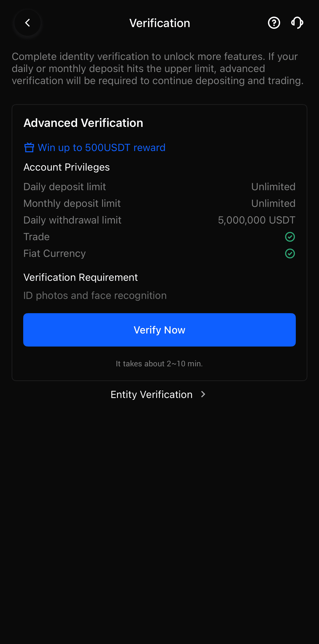This screenshot has width=319, height=644.
Task: Click the Fiat Currency green checkmark
Action: 290,253
